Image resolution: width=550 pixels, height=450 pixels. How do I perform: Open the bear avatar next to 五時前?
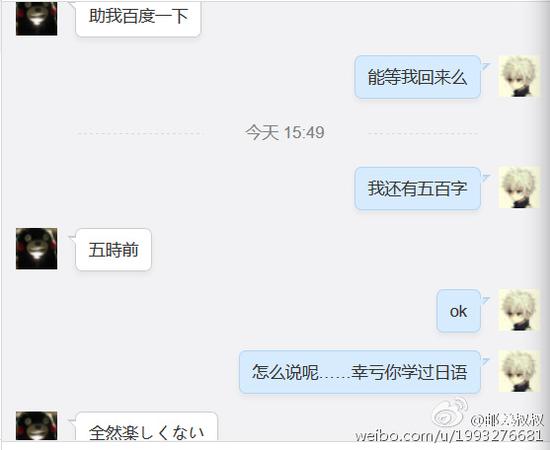coord(36,249)
